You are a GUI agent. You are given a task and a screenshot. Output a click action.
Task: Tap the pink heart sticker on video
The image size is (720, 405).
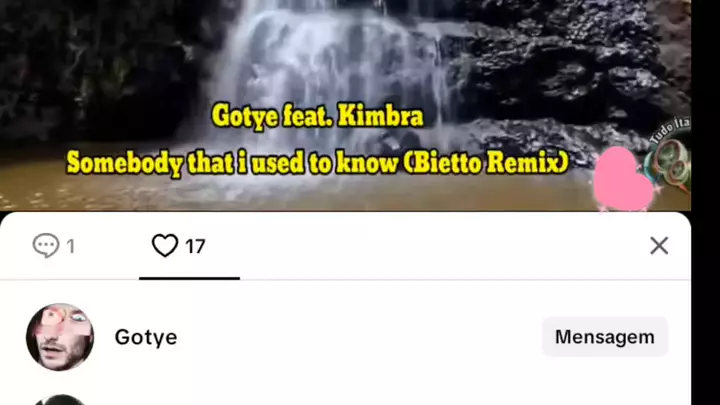tap(623, 180)
